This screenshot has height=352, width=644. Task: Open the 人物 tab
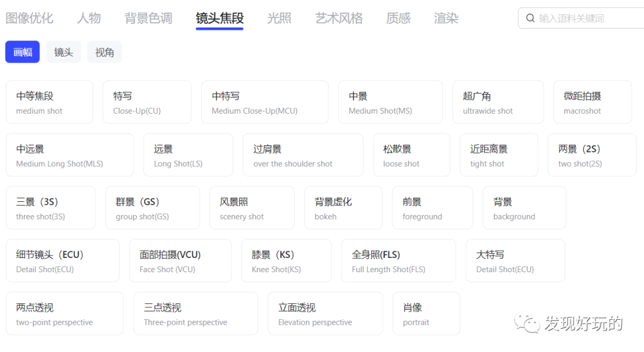click(89, 18)
